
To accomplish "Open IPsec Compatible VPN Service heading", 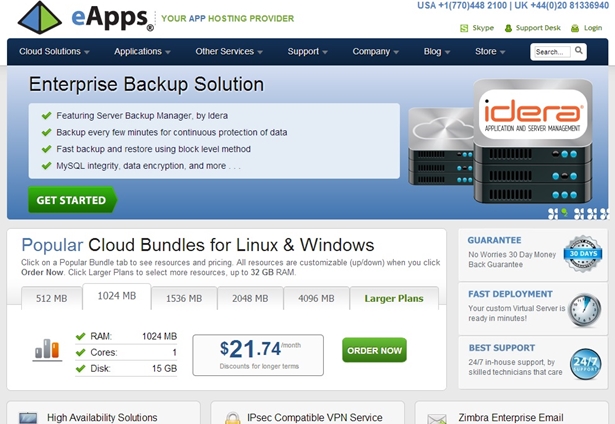I will coord(315,417).
